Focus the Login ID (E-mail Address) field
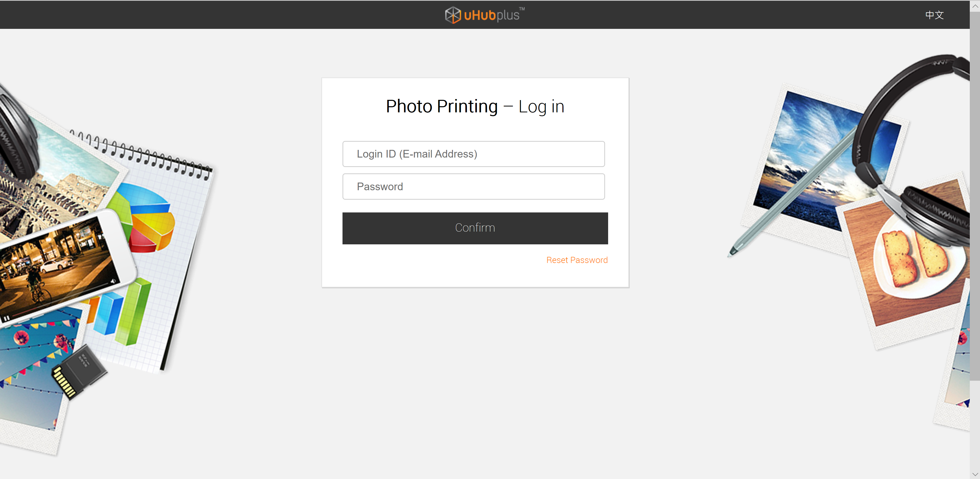 (x=473, y=154)
